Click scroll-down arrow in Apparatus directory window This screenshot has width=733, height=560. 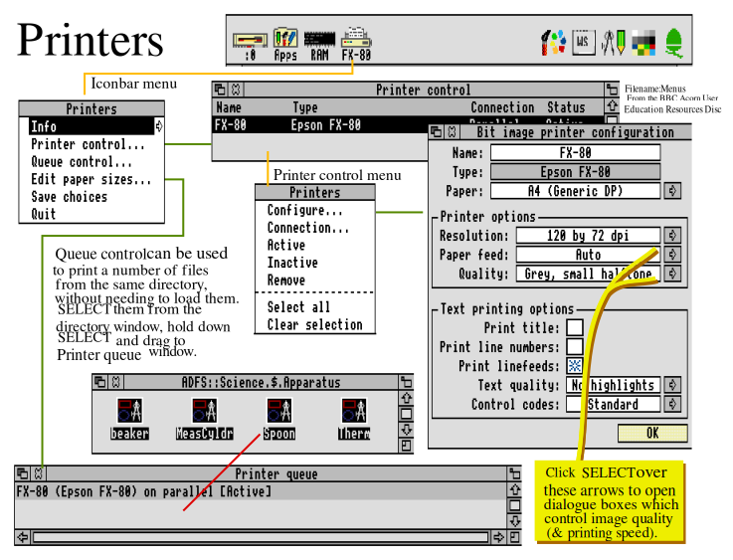point(406,430)
